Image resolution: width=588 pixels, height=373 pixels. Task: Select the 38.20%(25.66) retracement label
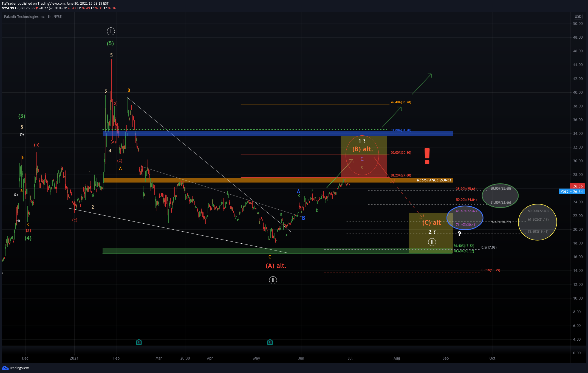[x=466, y=189]
